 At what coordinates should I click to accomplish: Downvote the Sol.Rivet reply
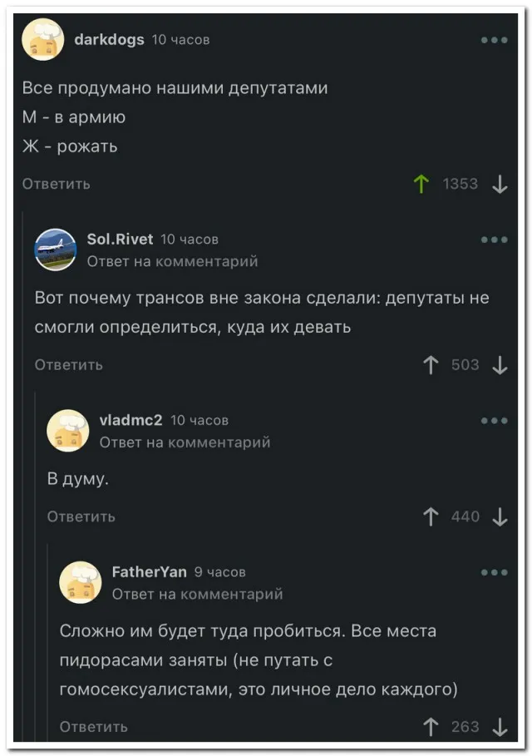coord(500,365)
